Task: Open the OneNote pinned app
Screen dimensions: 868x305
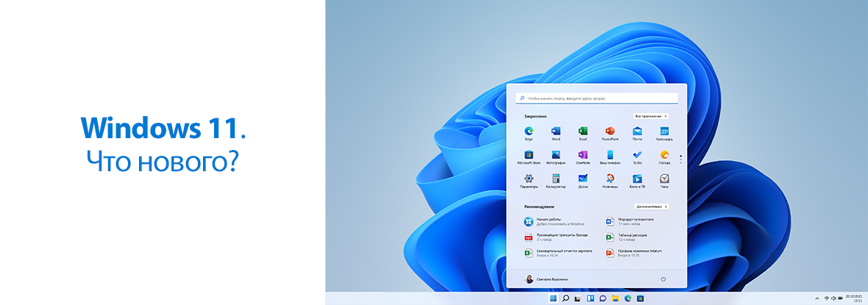Action: click(583, 157)
